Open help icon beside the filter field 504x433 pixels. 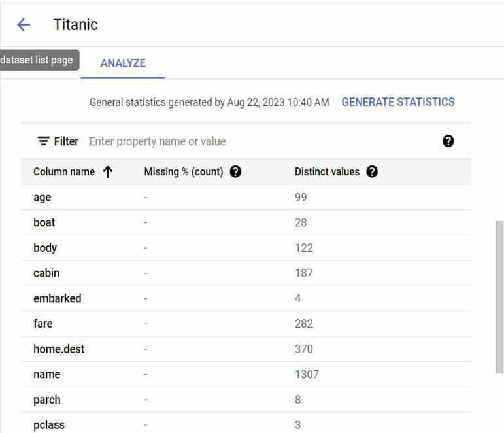pyautogui.click(x=448, y=141)
